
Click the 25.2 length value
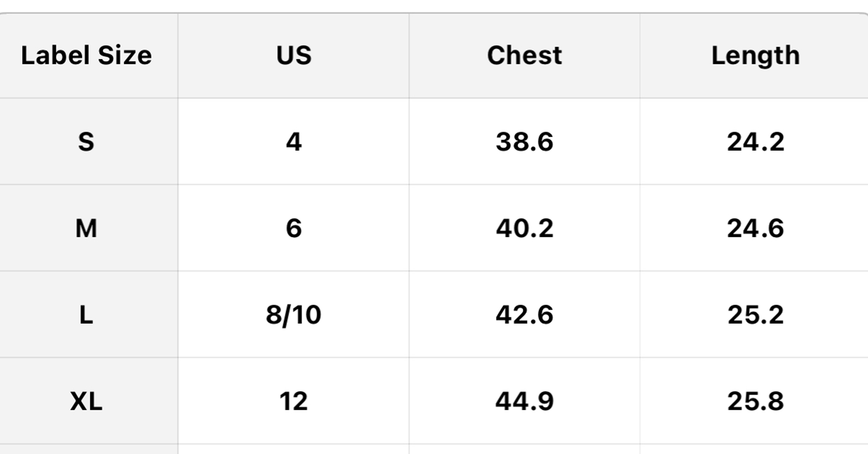point(755,314)
